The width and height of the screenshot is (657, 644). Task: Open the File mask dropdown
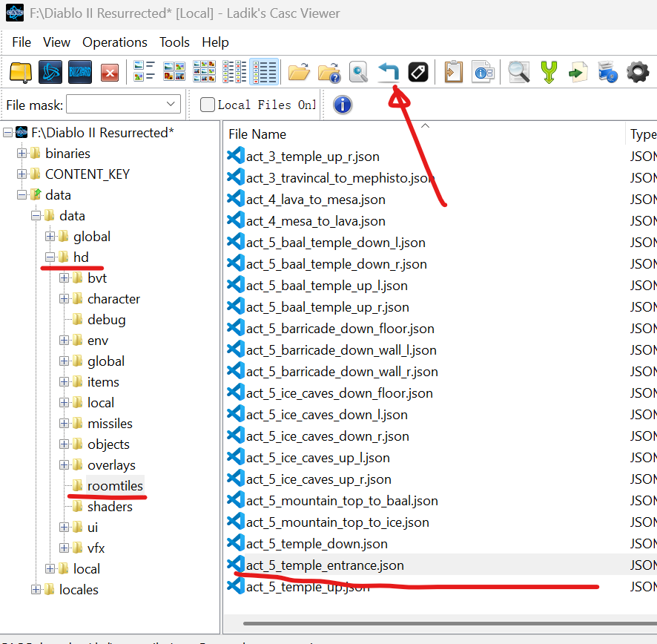point(171,104)
